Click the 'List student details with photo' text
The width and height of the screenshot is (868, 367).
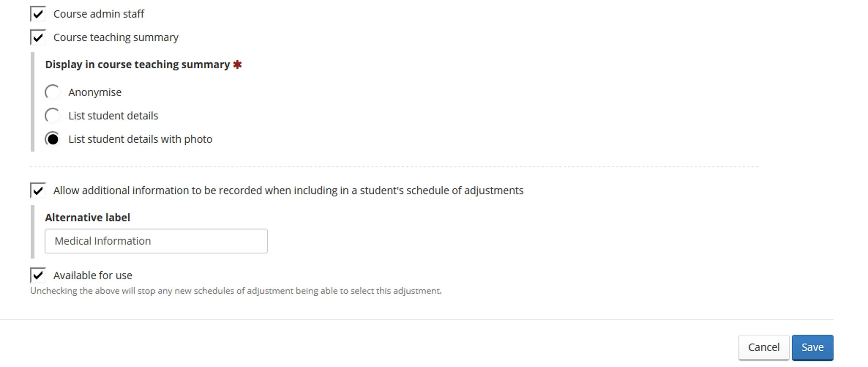click(140, 139)
